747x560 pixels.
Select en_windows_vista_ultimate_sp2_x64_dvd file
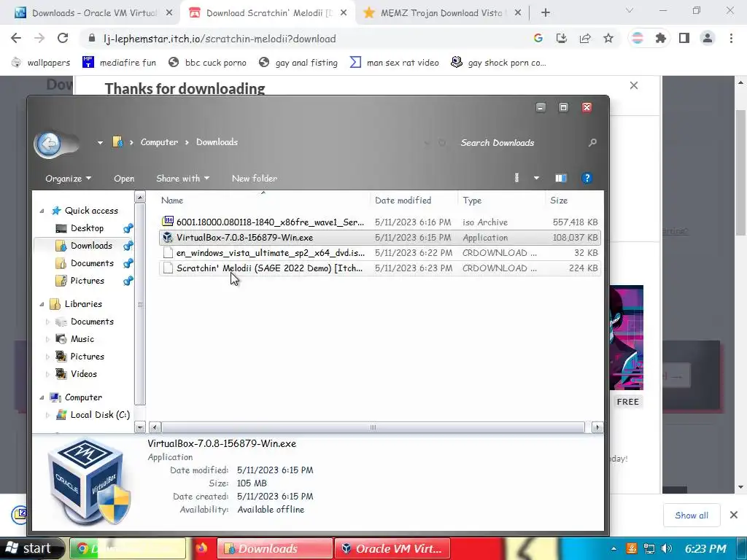pos(379,253)
